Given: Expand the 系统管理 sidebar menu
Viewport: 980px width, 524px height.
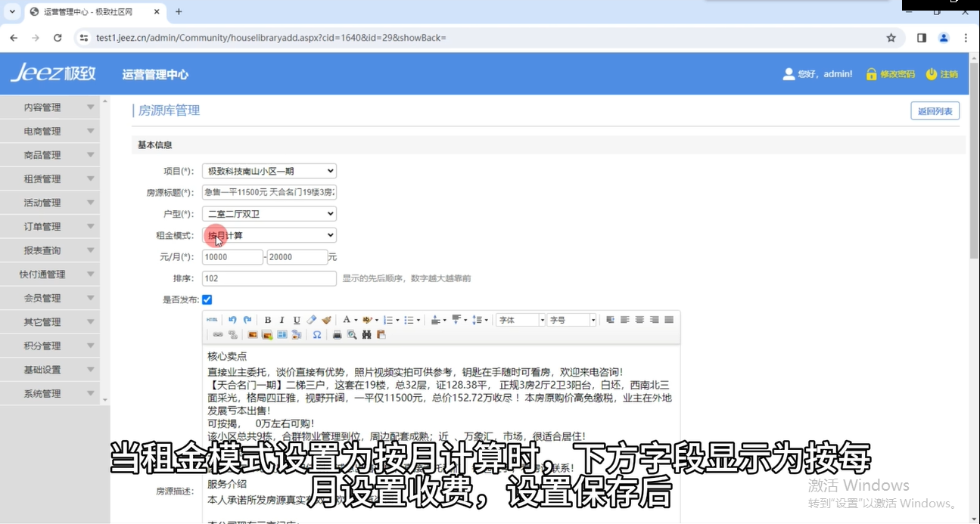Looking at the screenshot, I should click(51, 392).
